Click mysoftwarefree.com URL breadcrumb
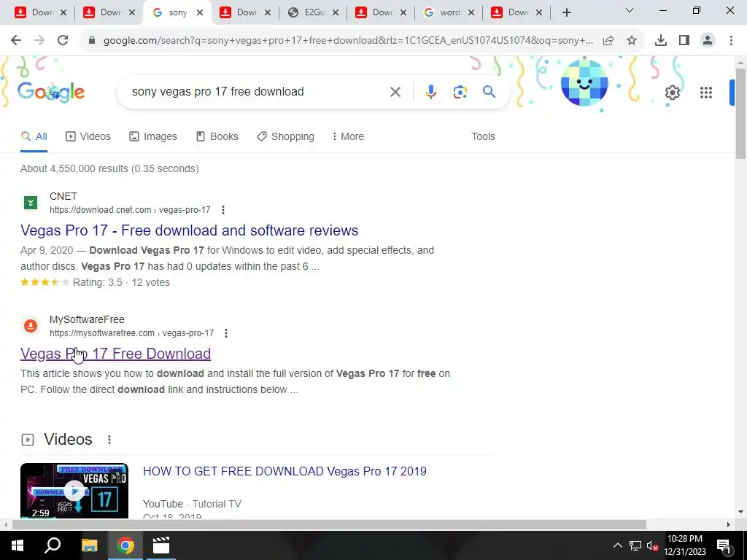 131,333
